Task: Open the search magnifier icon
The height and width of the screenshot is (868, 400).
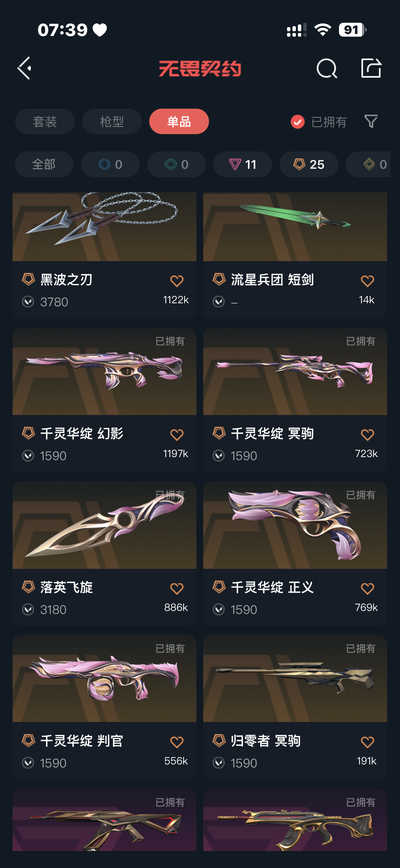Action: [327, 68]
